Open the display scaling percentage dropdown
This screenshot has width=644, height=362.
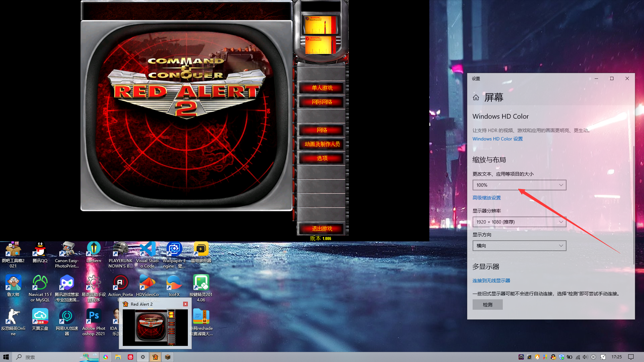[x=519, y=185]
